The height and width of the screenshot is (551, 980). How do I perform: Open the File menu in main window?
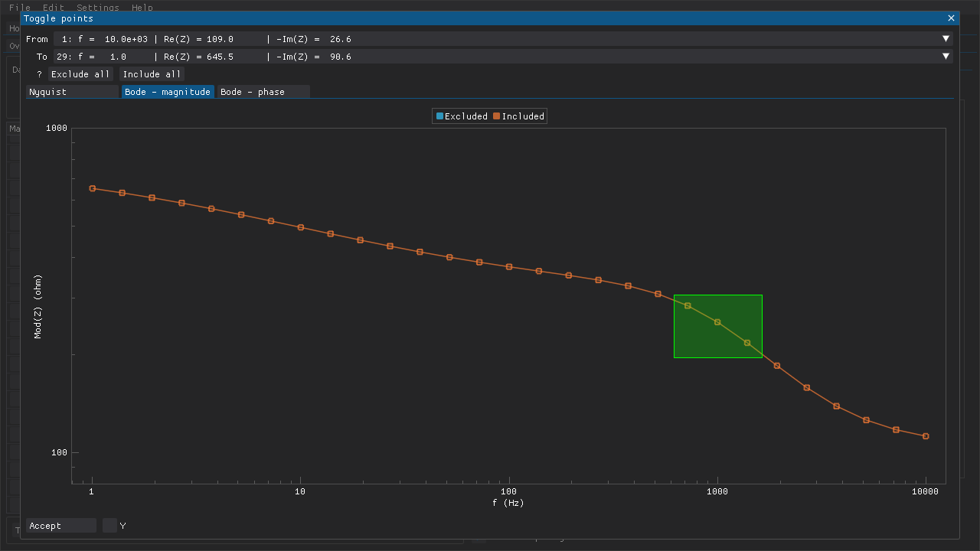coord(20,8)
